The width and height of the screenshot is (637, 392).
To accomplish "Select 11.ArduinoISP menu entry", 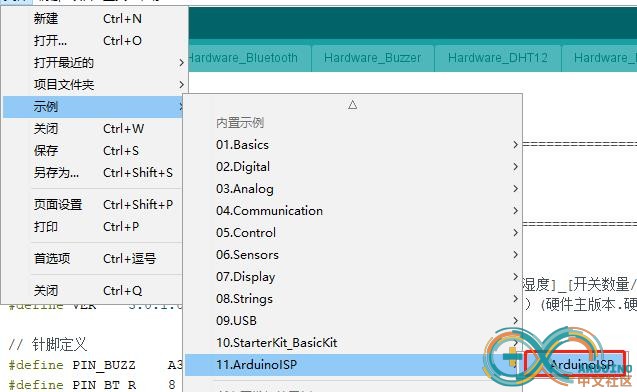I will point(353,364).
